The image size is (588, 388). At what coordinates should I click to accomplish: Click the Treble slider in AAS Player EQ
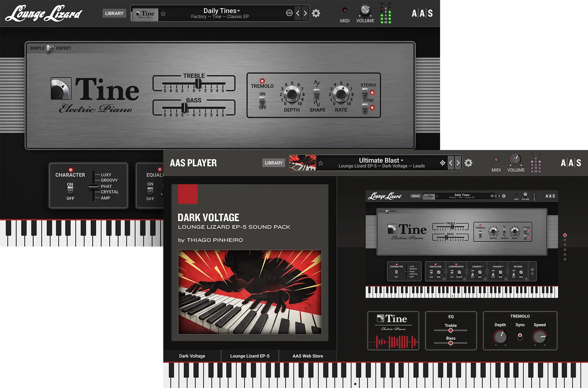coord(451,330)
